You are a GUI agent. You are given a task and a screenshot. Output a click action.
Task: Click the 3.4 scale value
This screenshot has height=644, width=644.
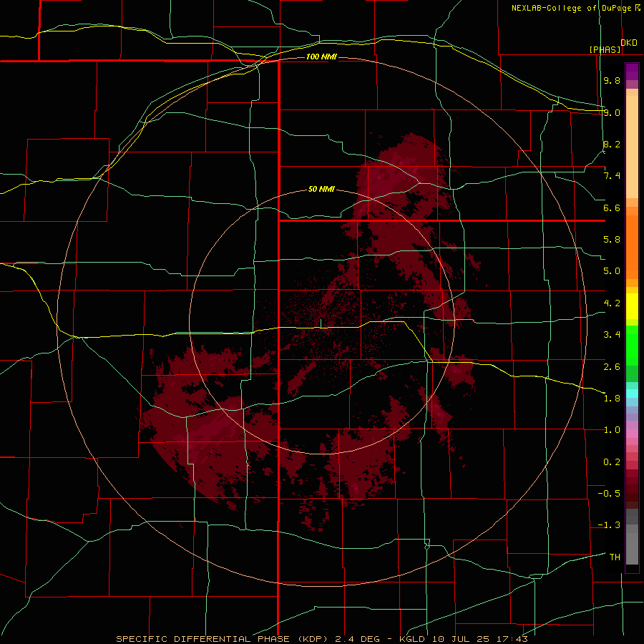(612, 335)
